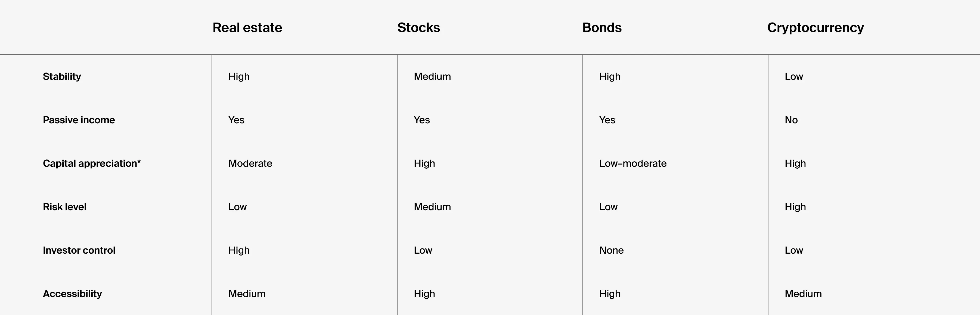The height and width of the screenshot is (315, 980).
Task: Click the Capital appreciation* row label
Action: coord(92,163)
